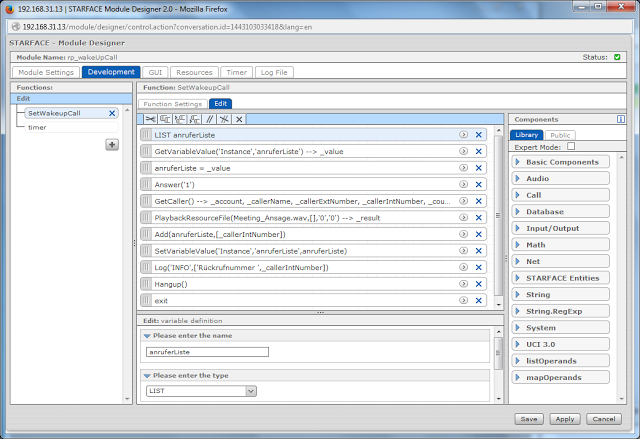
Task: Add a new function with the plus button
Action: pos(112,144)
